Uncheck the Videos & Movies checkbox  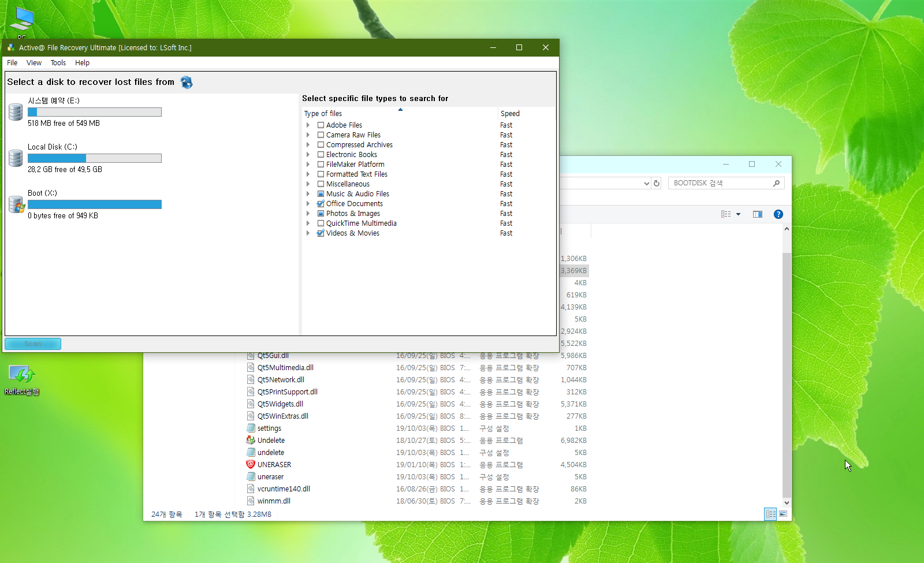(321, 233)
